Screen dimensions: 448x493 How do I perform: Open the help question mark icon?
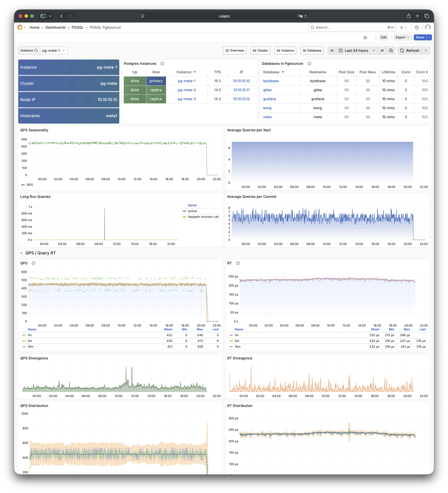(417, 28)
